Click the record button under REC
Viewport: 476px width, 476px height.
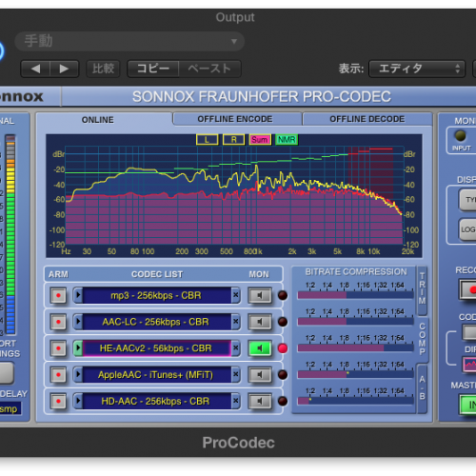pos(467,289)
